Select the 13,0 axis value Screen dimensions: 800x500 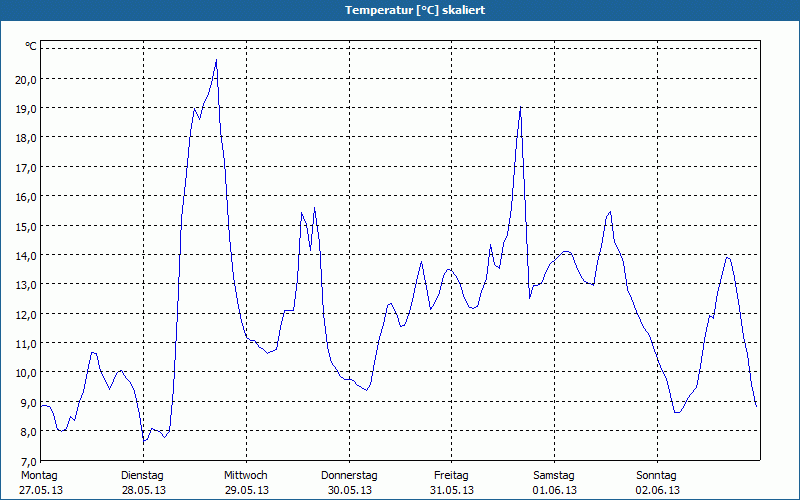[26, 285]
